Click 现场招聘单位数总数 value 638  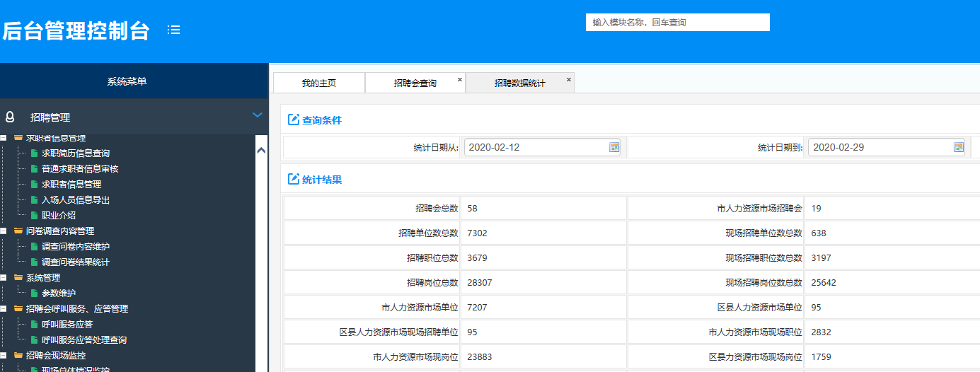pyautogui.click(x=819, y=233)
